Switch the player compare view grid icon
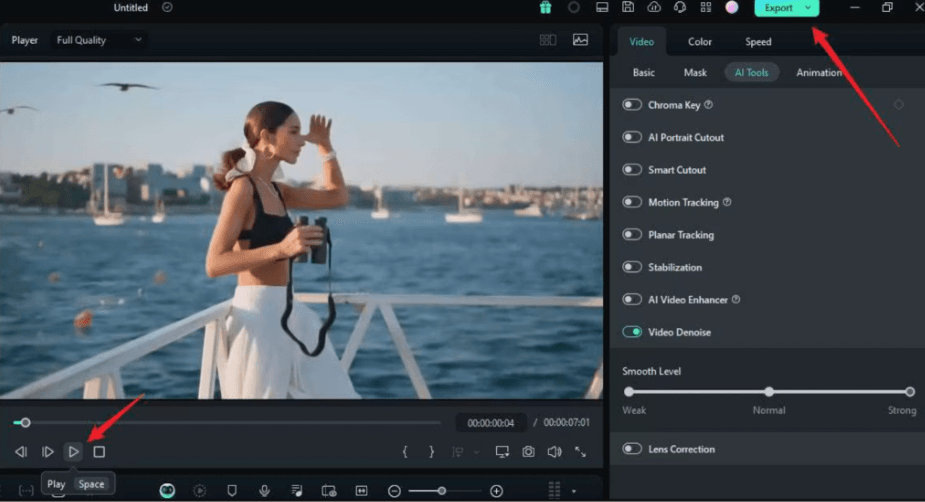 coord(547,40)
